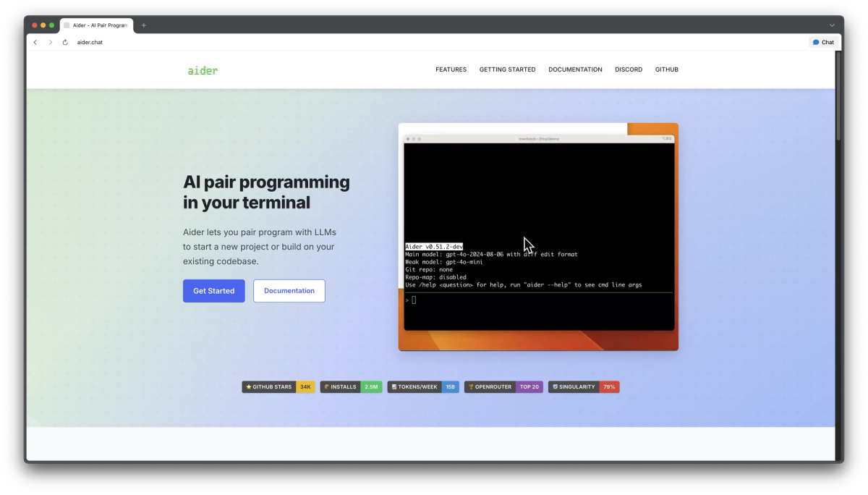The height and width of the screenshot is (495, 868).
Task: Click the GitHub Stars 34K badge
Action: (x=278, y=387)
